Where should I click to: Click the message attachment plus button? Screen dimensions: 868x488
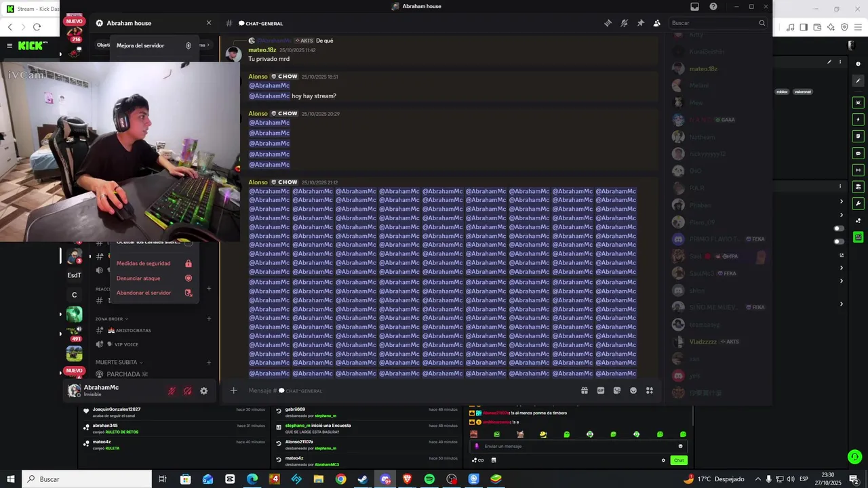(x=234, y=390)
